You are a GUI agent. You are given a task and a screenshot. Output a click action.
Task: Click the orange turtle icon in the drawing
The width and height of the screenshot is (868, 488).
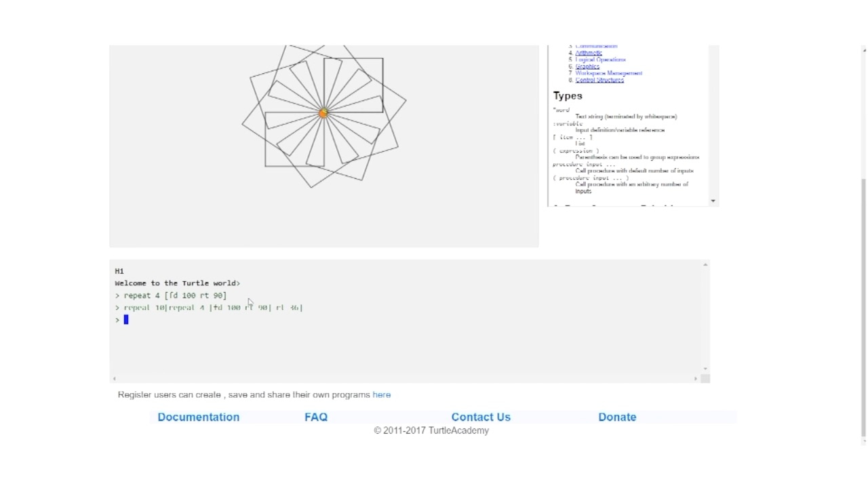pos(323,113)
